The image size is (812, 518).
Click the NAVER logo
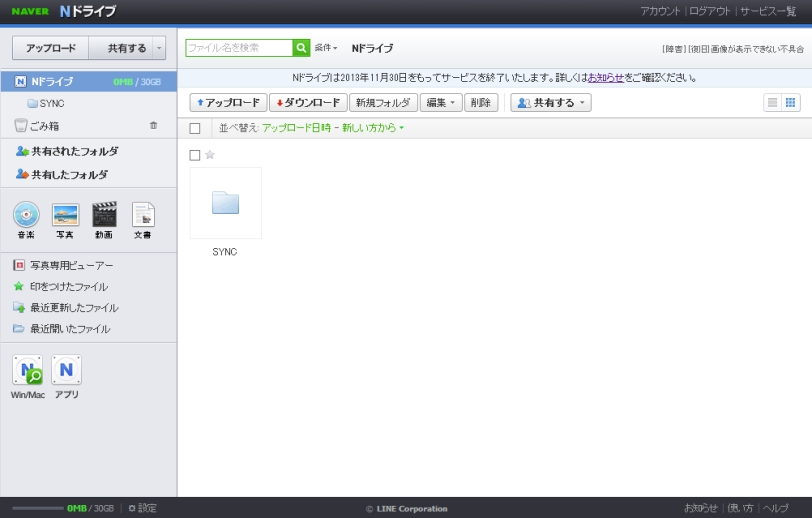(x=30, y=11)
